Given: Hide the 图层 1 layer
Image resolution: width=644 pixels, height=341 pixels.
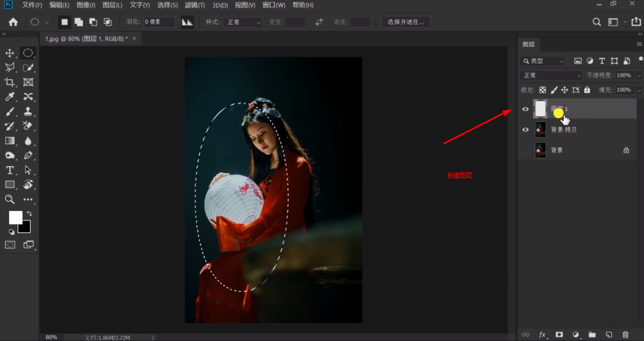Looking at the screenshot, I should click(525, 109).
